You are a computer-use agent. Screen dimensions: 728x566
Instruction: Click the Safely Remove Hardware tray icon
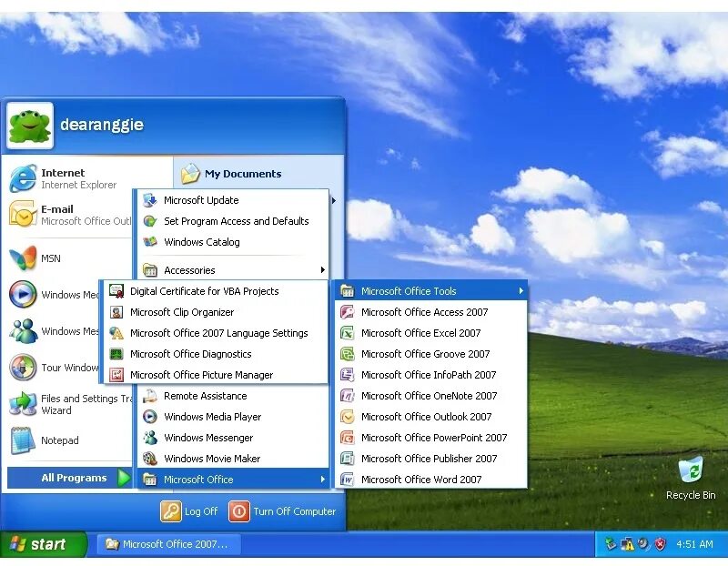point(611,544)
